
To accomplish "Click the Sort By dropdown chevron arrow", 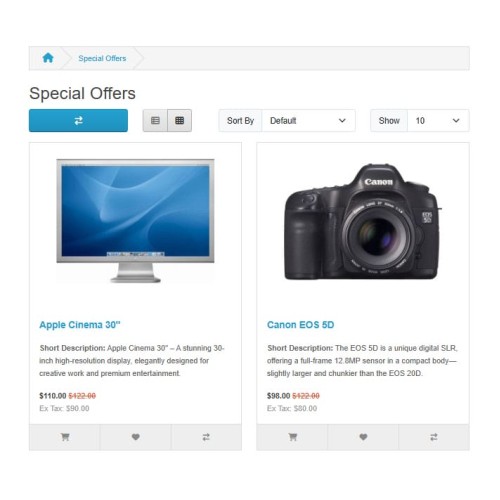I will (342, 120).
